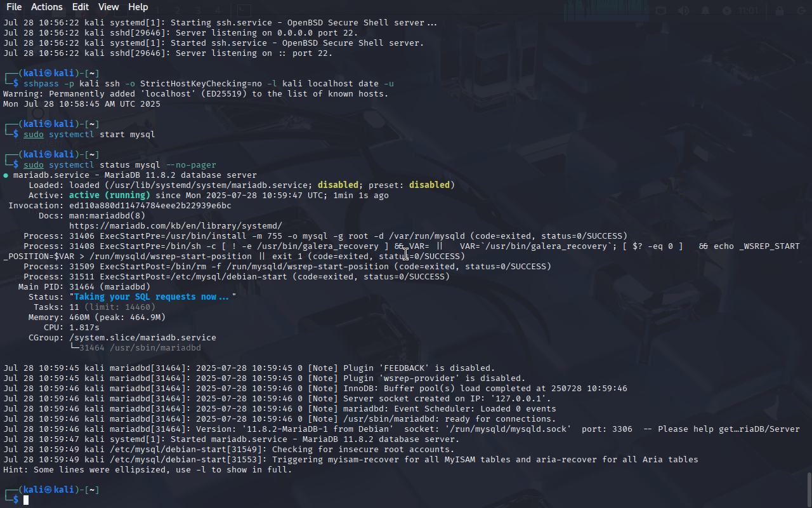This screenshot has height=508, width=812.
Task: Click the 'CPU: 1.817s' line
Action: (72, 328)
